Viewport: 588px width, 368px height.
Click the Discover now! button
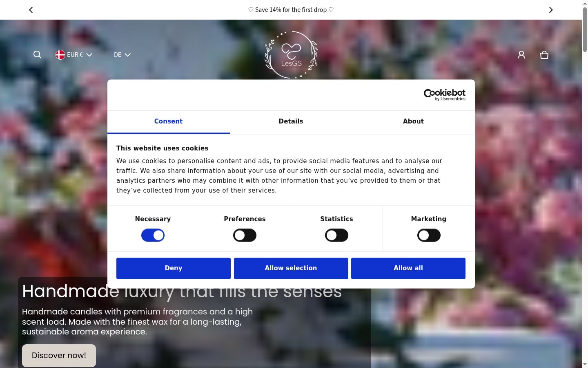pyautogui.click(x=59, y=355)
